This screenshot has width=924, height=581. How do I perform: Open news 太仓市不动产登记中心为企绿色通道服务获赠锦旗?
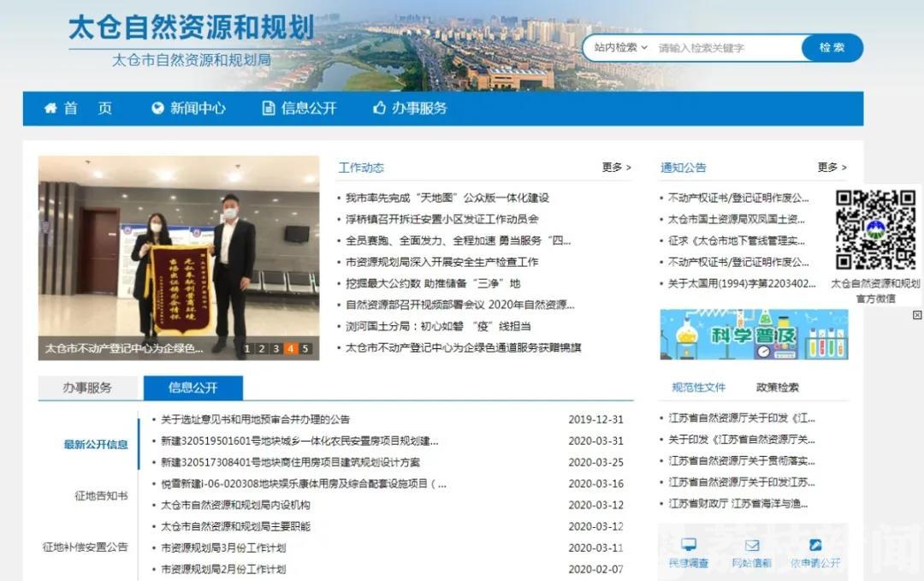[463, 347]
